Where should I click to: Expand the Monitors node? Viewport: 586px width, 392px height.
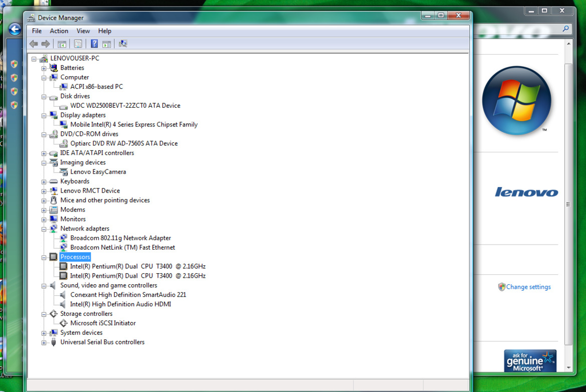click(x=44, y=220)
